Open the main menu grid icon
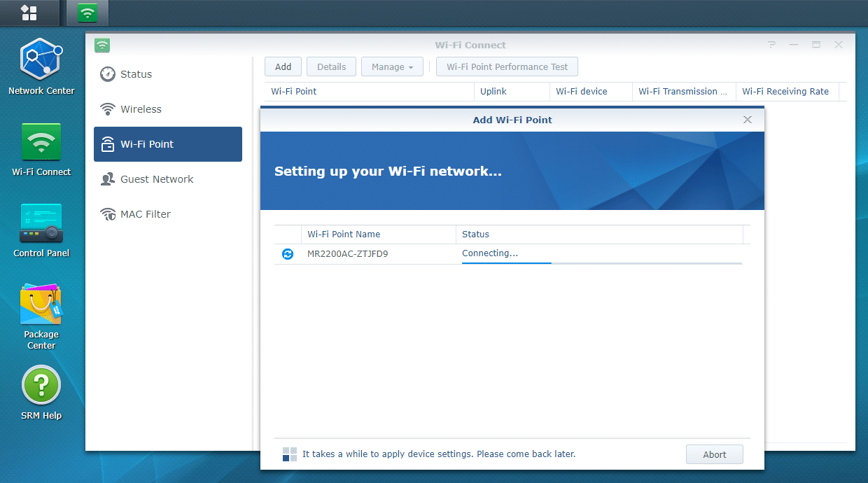 pos(29,13)
